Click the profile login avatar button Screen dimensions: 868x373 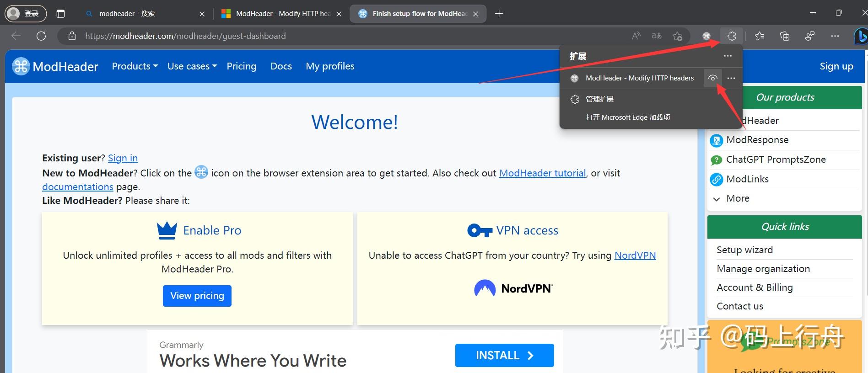click(26, 14)
